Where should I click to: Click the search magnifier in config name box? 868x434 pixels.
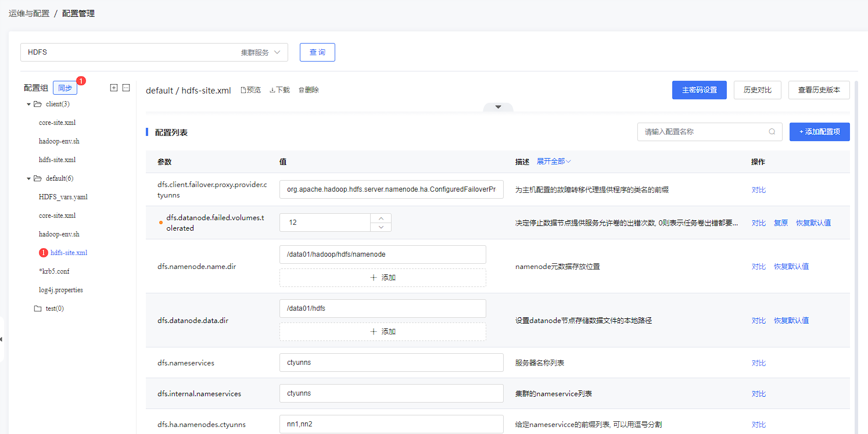click(772, 132)
